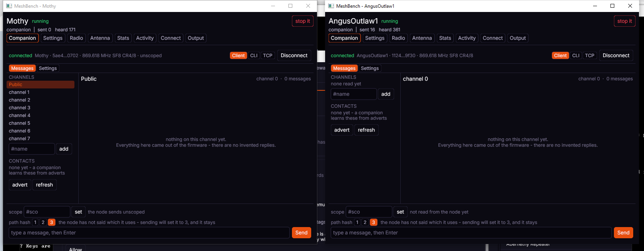Screen dimensions: 644x251
Task: Show Activity tab in AngusOutlaw1 window
Action: tap(467, 38)
